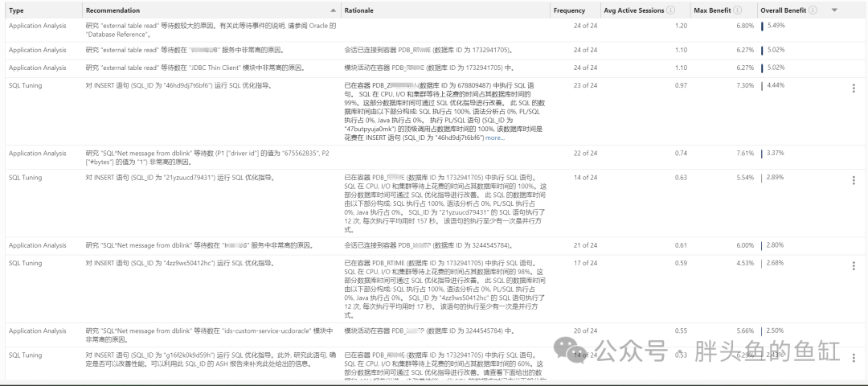Toggle sort arrow in Recommendation column header
Image resolution: width=868 pixels, height=386 pixels.
pos(333,10)
